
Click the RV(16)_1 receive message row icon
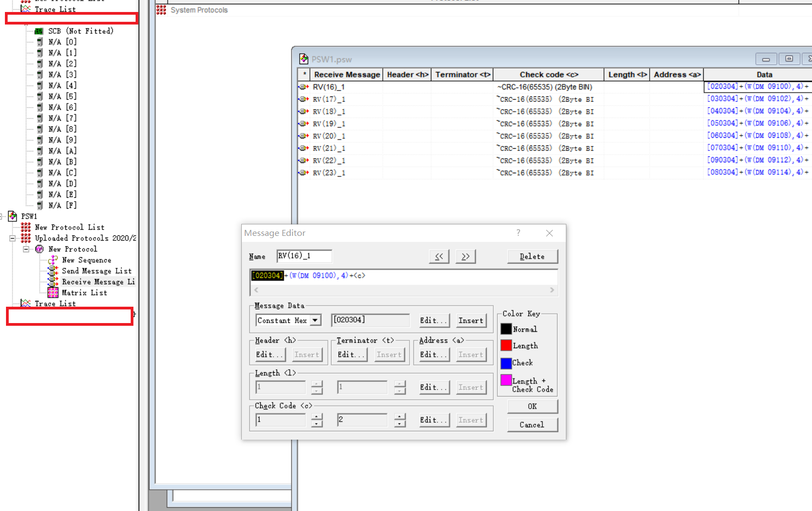point(304,87)
